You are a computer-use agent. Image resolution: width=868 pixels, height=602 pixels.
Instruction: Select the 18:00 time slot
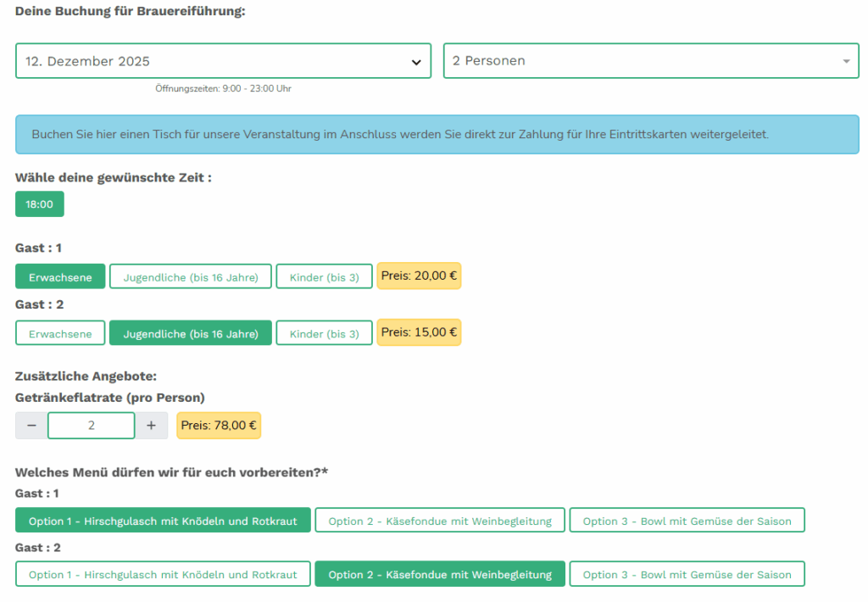pos(40,204)
